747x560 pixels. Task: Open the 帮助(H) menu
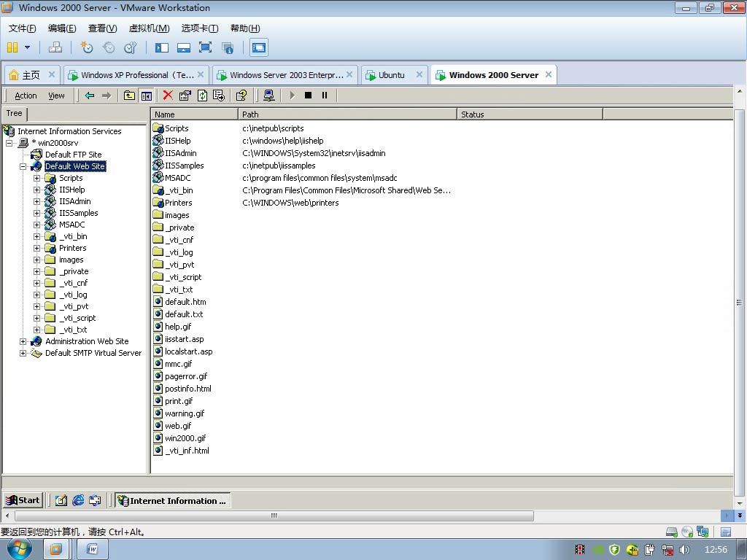[245, 28]
